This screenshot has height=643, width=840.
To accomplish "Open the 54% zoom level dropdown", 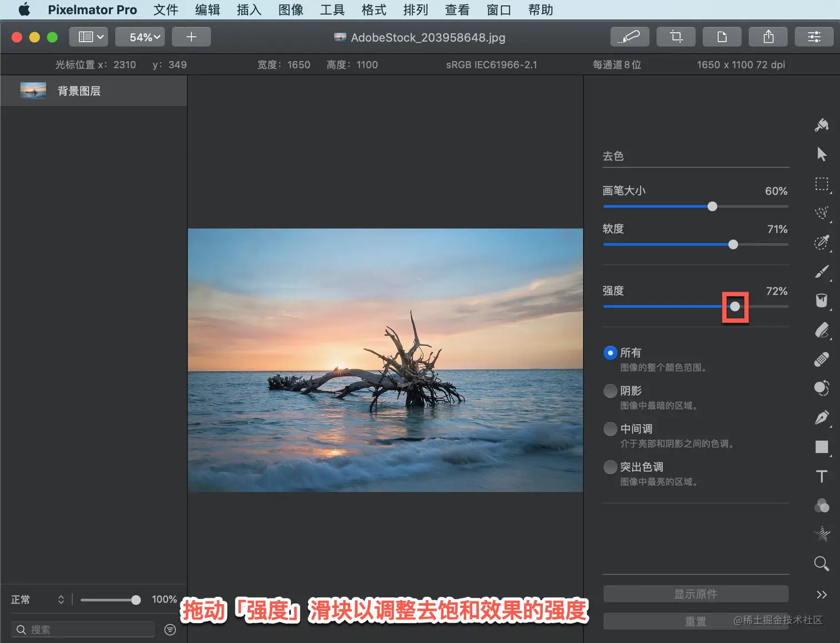I will point(140,37).
